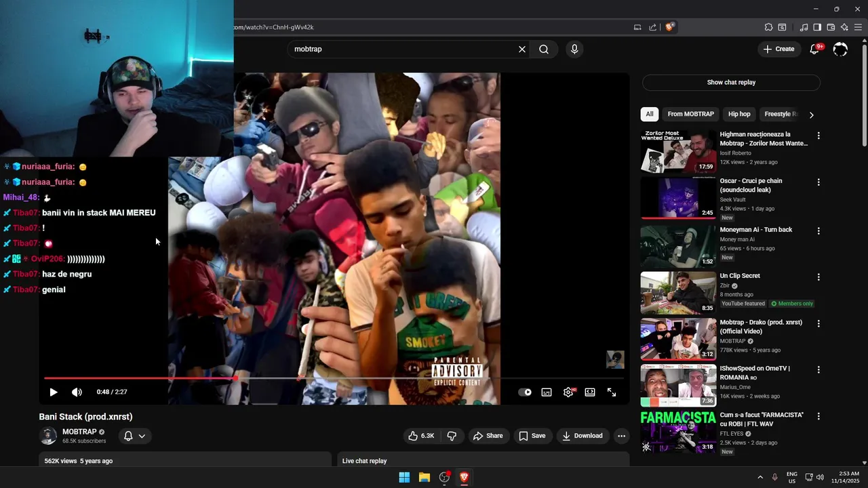This screenshot has height=488, width=868.
Task: Open the Brave hamburger main menu
Action: pos(858,27)
